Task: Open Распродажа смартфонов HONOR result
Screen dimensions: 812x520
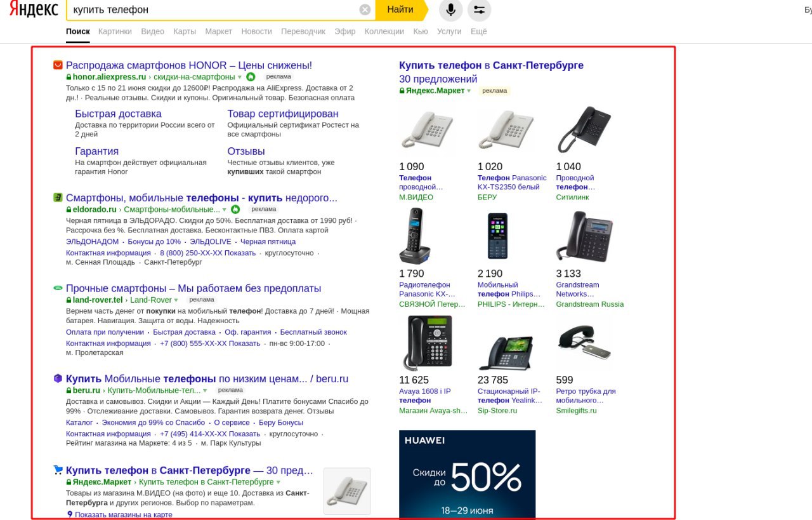Action: [x=189, y=65]
